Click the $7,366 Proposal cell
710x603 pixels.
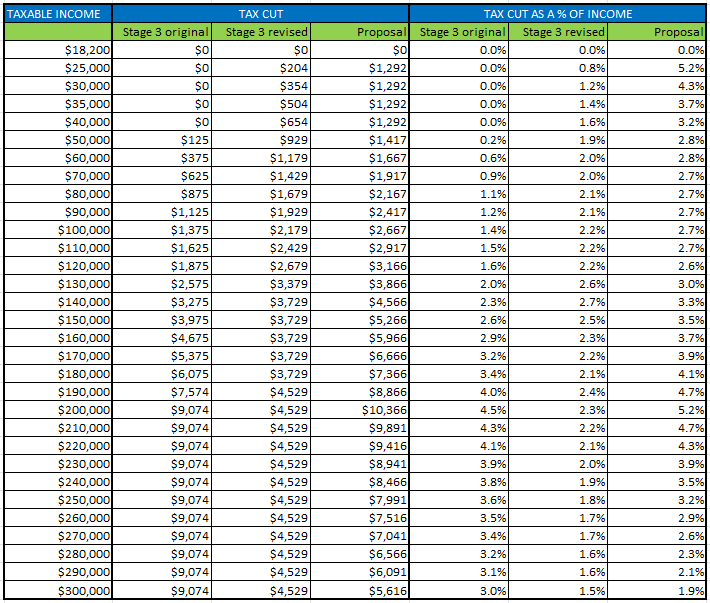click(360, 375)
